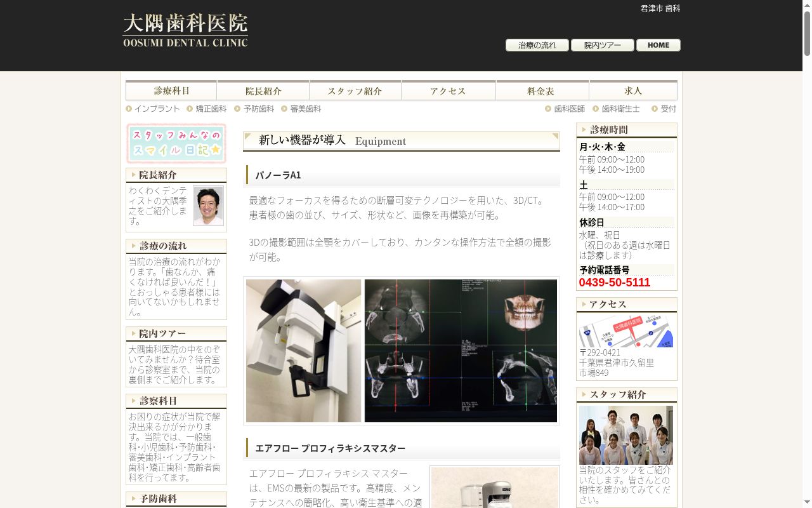Open the 求人 navigation tab

633,90
